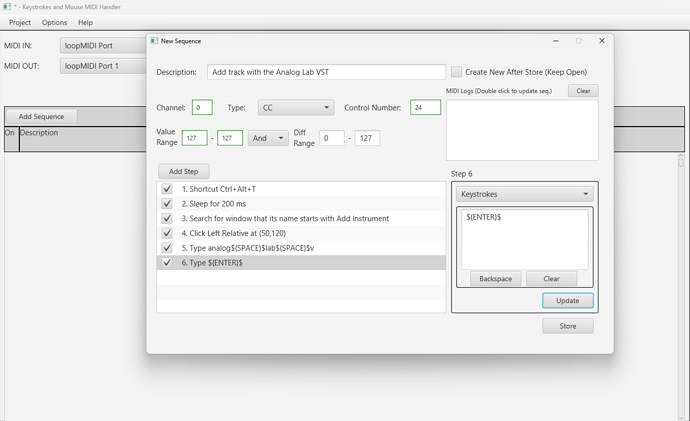Uncheck step 3 Search for window

point(167,218)
